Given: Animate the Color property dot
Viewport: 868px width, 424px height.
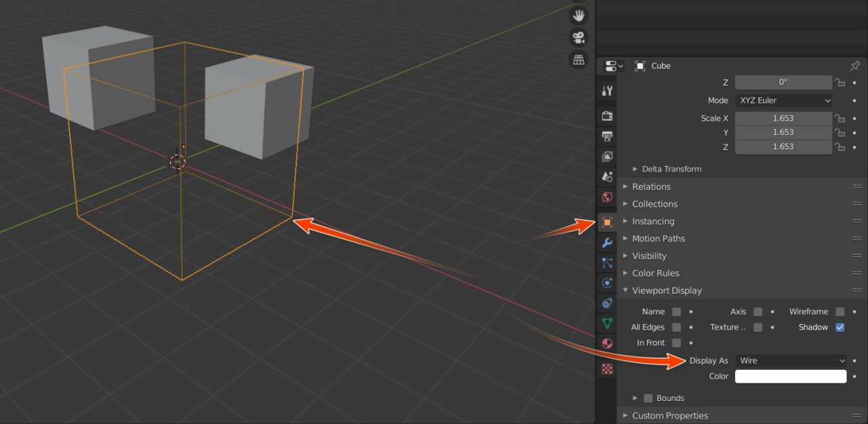Looking at the screenshot, I should [x=854, y=376].
